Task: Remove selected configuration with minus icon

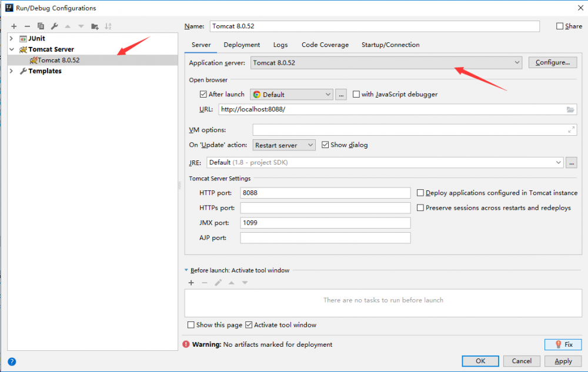Action: 27,26
